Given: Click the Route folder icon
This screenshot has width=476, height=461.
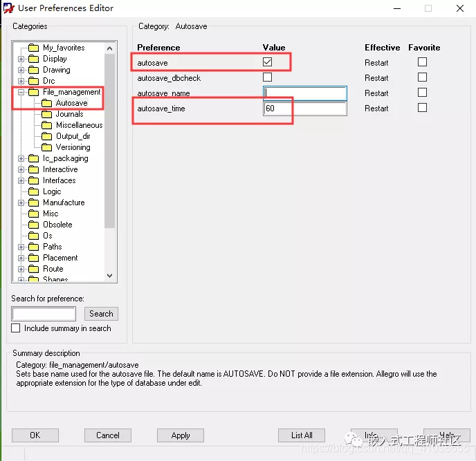Looking at the screenshot, I should tap(33, 270).
